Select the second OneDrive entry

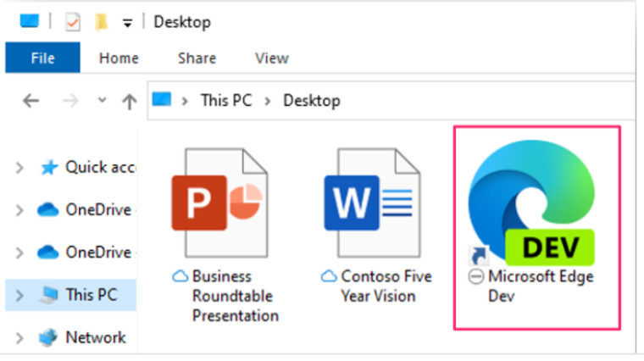(98, 253)
